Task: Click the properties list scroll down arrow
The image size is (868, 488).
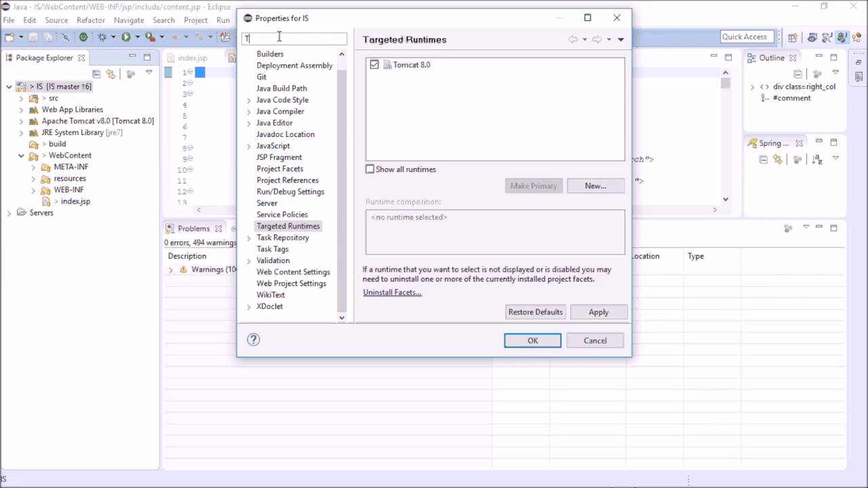Action: (342, 317)
